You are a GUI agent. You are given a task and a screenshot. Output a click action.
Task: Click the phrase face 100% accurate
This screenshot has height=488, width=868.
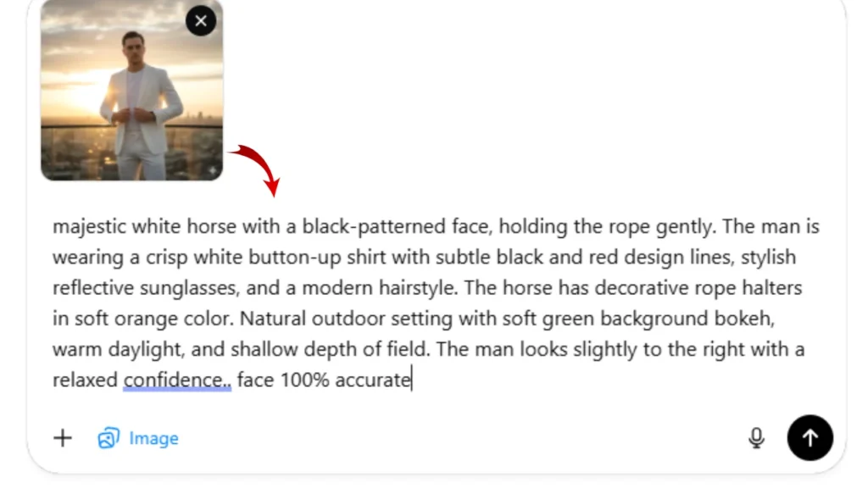323,380
